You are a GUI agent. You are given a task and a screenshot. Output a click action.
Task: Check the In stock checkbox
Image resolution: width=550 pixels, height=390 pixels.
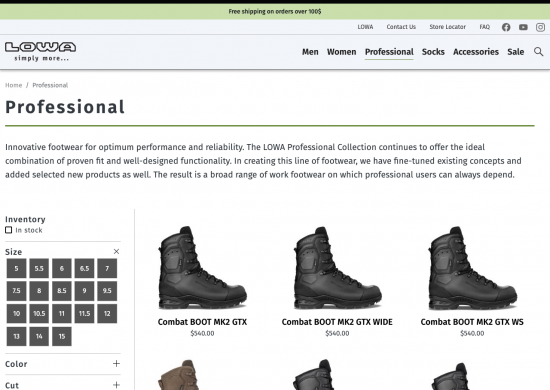[x=9, y=230]
